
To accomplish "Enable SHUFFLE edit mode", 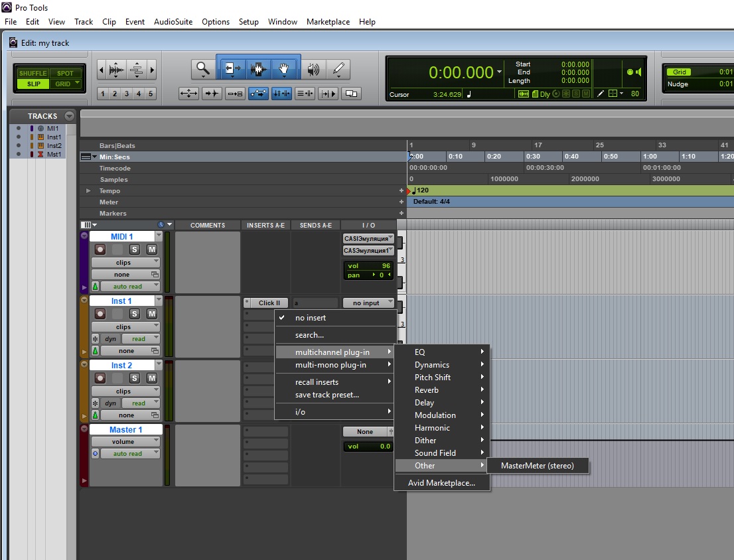I will pos(33,73).
